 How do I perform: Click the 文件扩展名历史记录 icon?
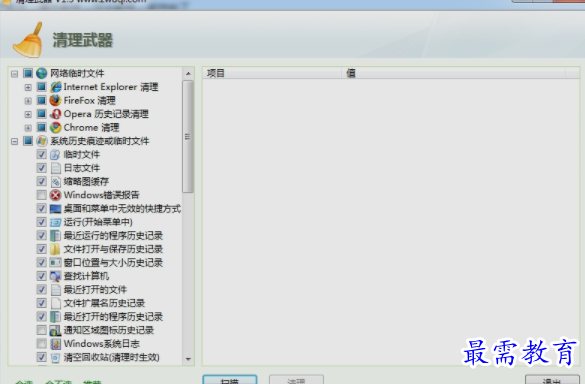(55, 303)
